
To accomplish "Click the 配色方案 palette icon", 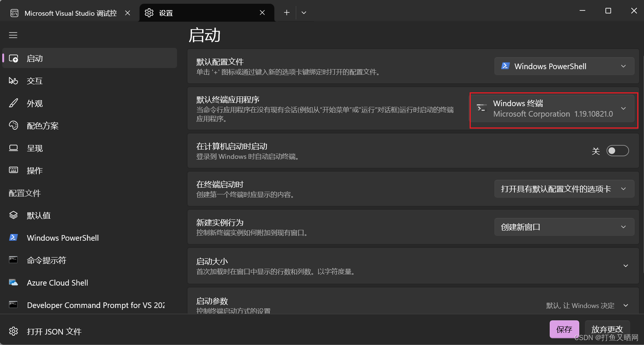I will click(13, 126).
